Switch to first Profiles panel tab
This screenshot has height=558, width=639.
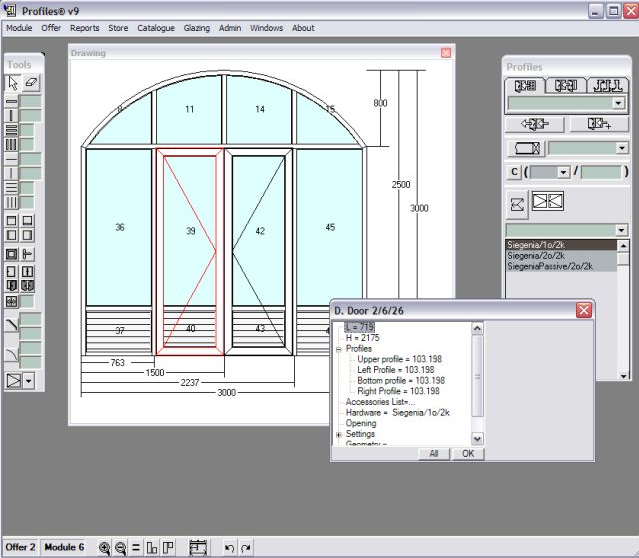click(525, 86)
